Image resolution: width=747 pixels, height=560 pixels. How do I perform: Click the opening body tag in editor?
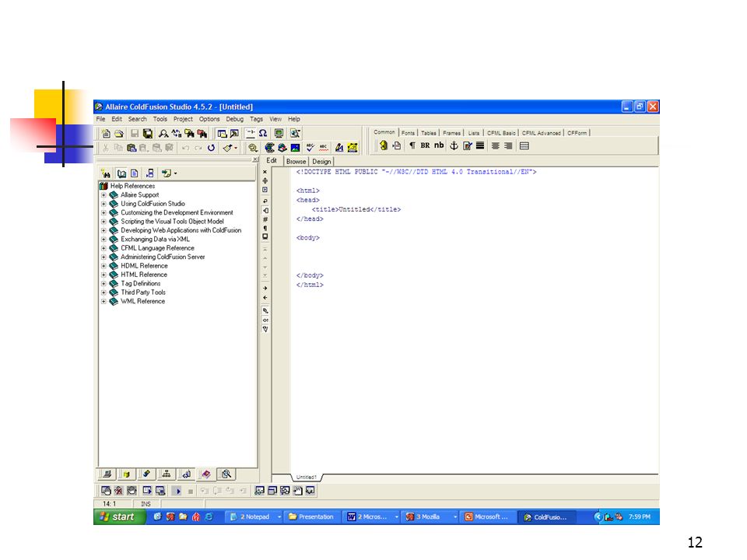pyautogui.click(x=308, y=238)
